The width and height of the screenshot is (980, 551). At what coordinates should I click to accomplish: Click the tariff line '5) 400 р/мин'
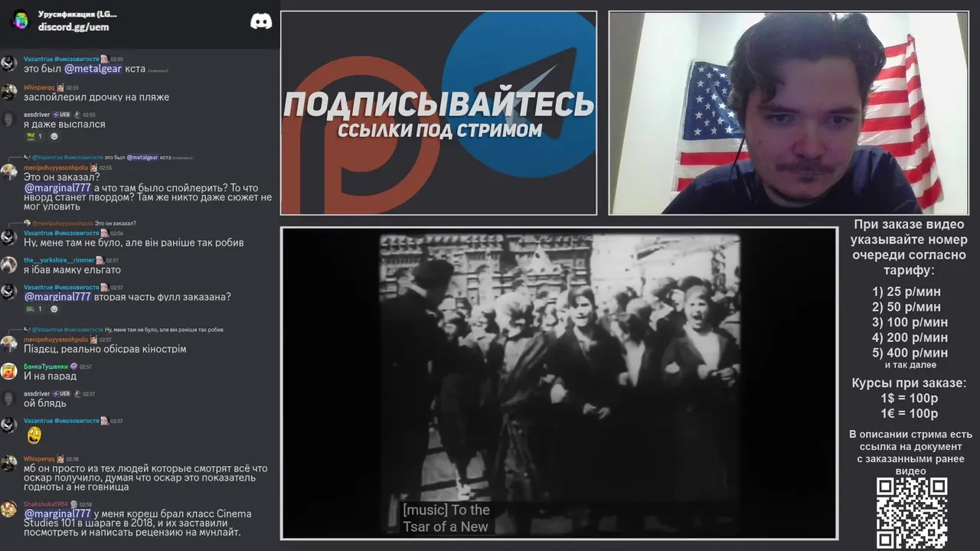click(910, 353)
